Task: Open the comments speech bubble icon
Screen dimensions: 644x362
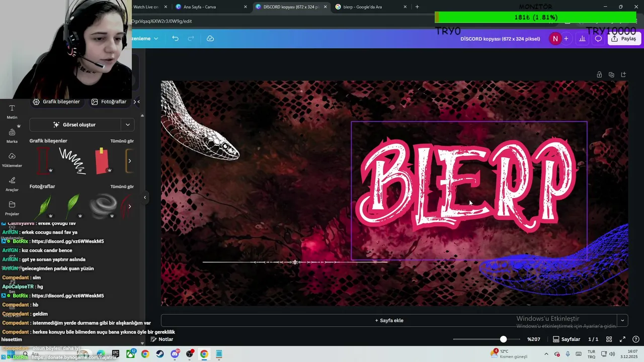Action: 598,39
